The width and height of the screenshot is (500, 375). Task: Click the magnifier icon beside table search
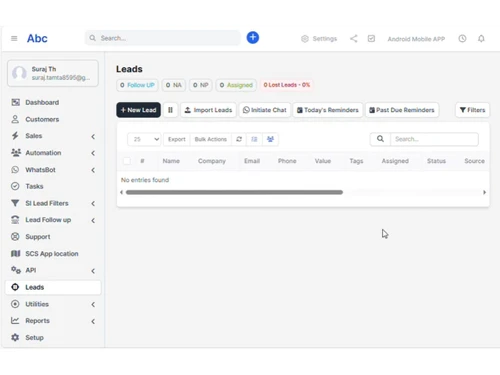(x=380, y=139)
